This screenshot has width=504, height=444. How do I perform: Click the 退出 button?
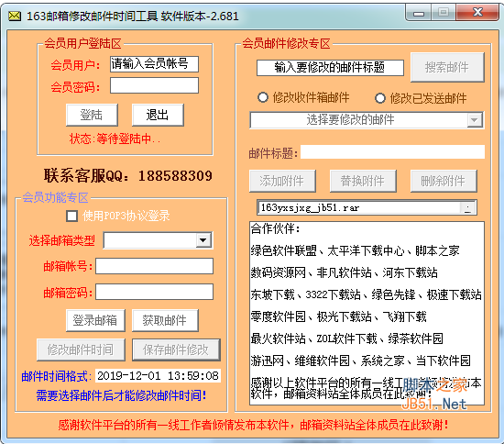[158, 115]
